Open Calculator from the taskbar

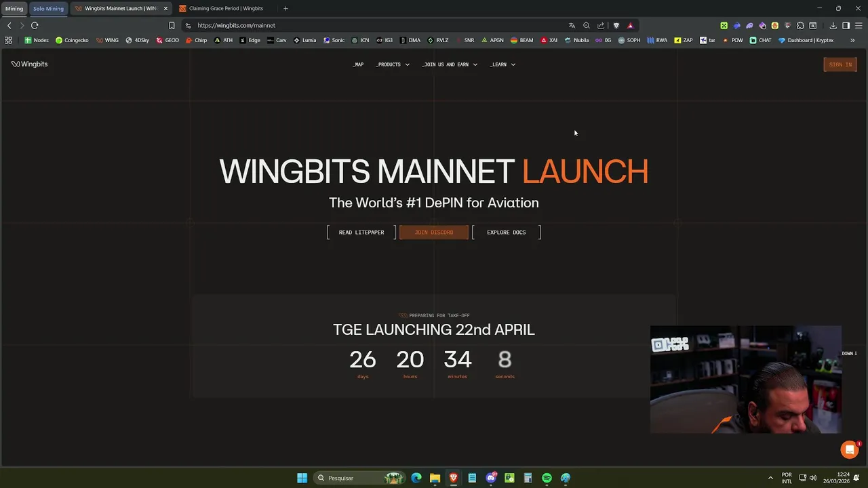(528, 478)
